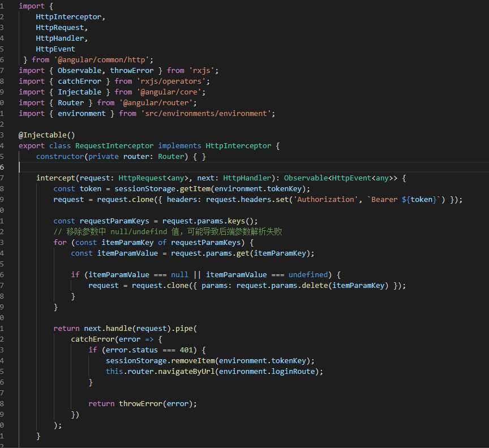Click catchError inside the pipe
Image resolution: width=489 pixels, height=448 pixels.
coord(93,339)
